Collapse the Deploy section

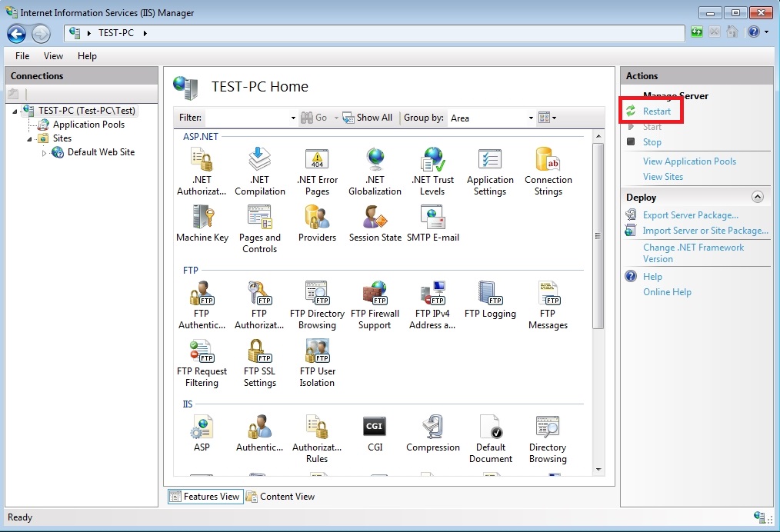click(758, 197)
